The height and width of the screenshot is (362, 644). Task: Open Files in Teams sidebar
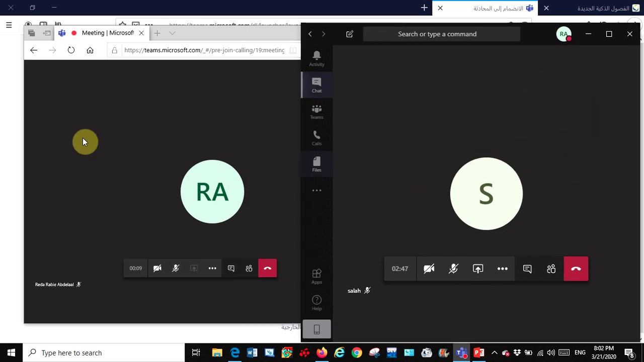(x=316, y=164)
